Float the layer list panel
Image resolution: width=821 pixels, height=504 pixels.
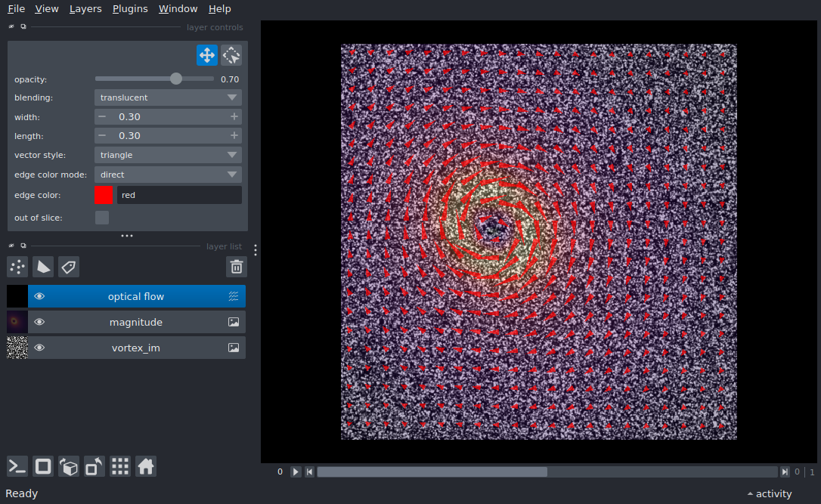pyautogui.click(x=23, y=246)
